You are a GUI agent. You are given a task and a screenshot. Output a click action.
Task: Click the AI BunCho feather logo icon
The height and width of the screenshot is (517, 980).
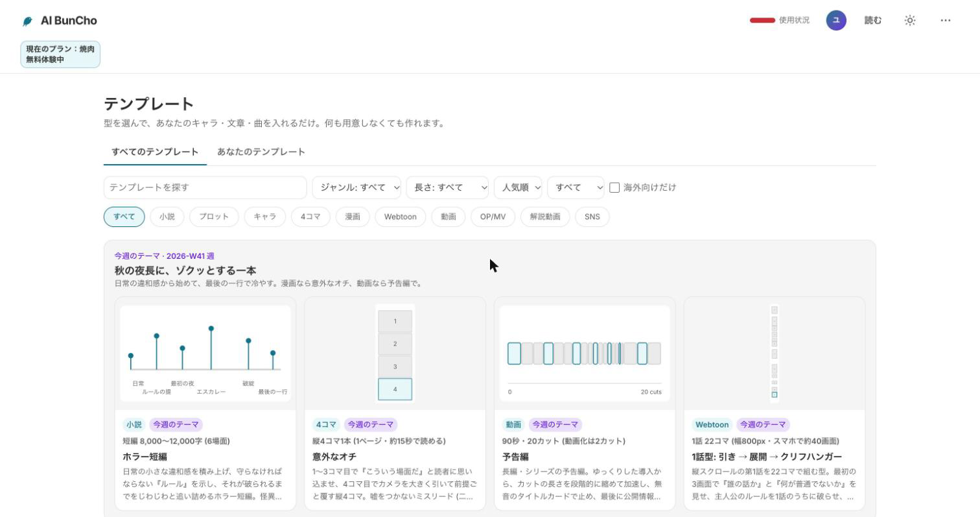[27, 21]
